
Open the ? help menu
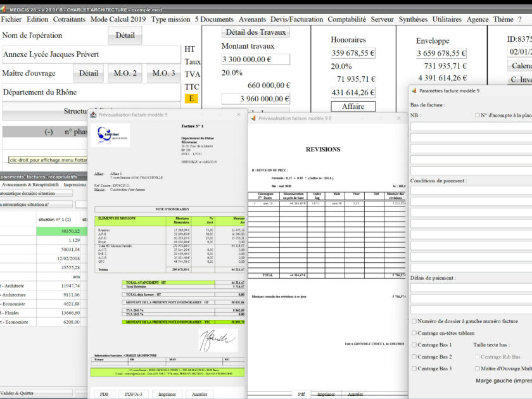click(x=520, y=20)
